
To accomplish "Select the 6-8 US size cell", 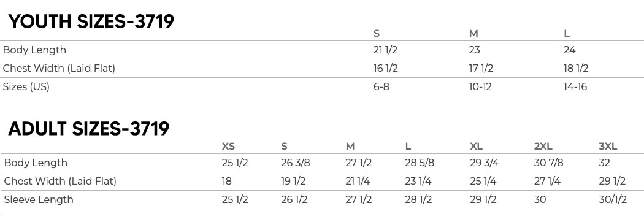I will 381,87.
